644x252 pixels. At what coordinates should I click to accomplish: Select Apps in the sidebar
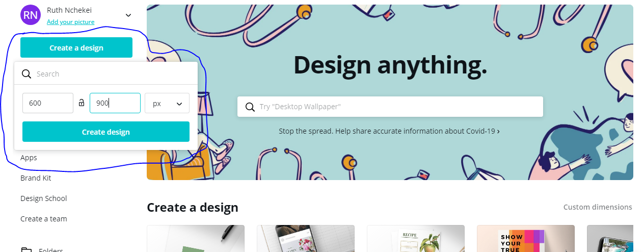click(x=29, y=158)
